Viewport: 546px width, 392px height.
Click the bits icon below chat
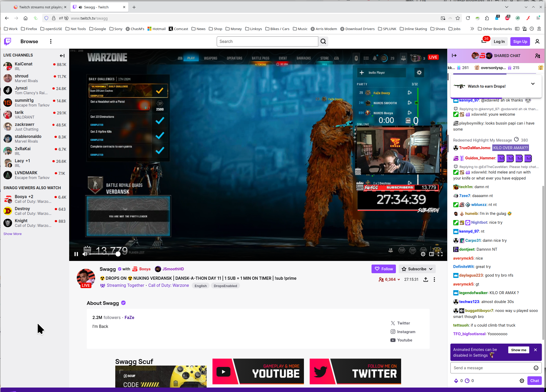[x=456, y=381]
